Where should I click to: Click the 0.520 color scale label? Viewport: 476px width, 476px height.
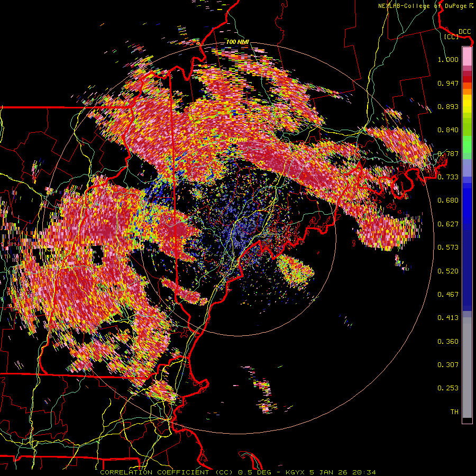(448, 271)
